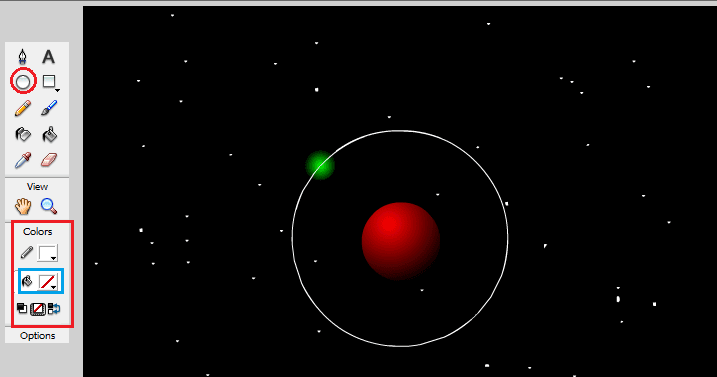Select the Text tool

pyautogui.click(x=48, y=57)
